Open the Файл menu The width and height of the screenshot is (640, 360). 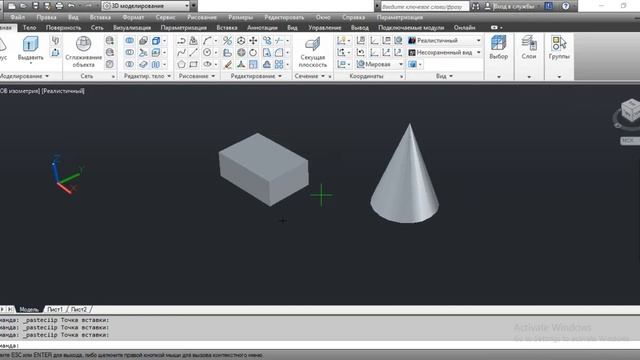[x=18, y=17]
